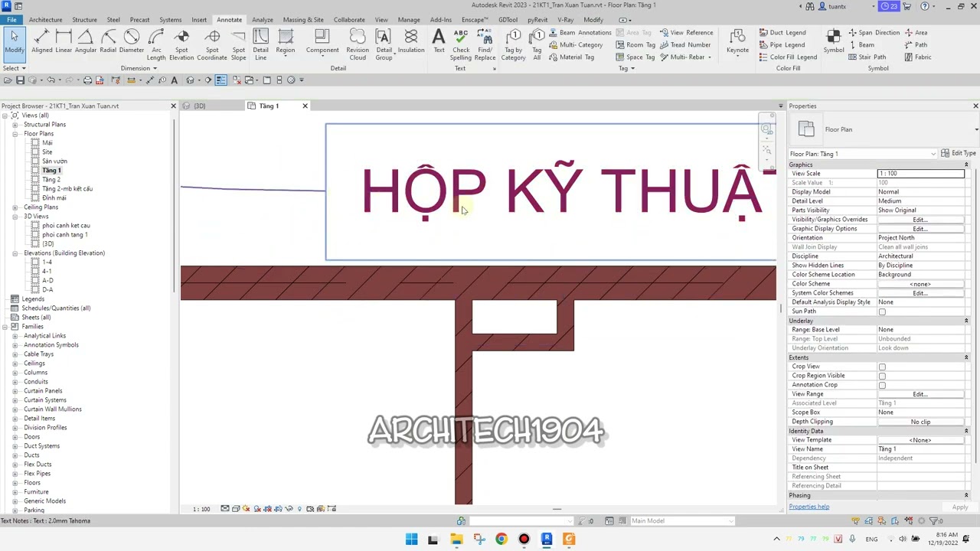The height and width of the screenshot is (551, 980).
Task: Toggle the Annotation Crop checkbox
Action: pos(882,385)
